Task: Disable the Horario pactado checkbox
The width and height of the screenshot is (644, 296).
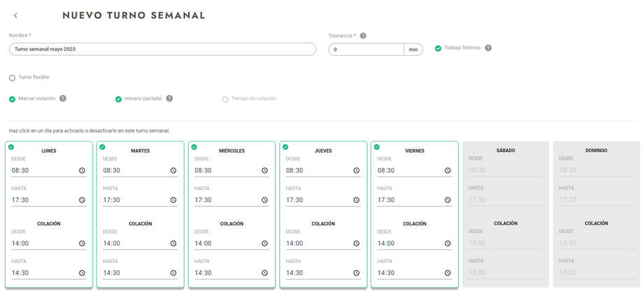Action: (x=118, y=99)
